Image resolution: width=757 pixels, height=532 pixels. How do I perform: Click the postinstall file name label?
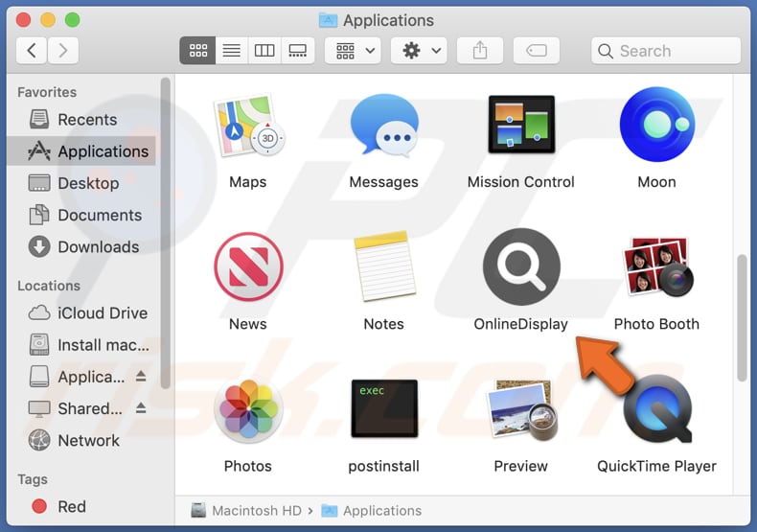click(384, 466)
